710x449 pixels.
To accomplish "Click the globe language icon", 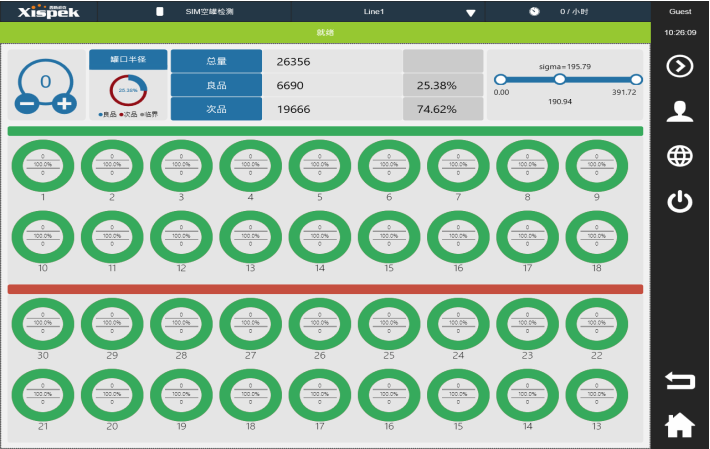I will pos(679,156).
